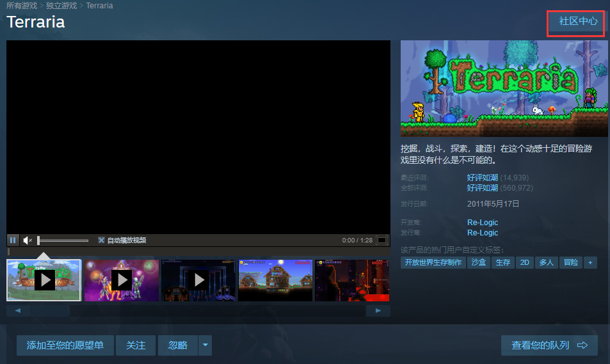The width and height of the screenshot is (610, 364).
Task: Open 社区中心 community hub
Action: [x=578, y=21]
